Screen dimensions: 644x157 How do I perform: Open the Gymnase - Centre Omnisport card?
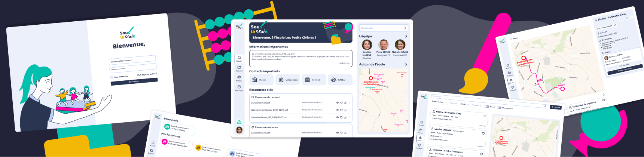pos(456,152)
